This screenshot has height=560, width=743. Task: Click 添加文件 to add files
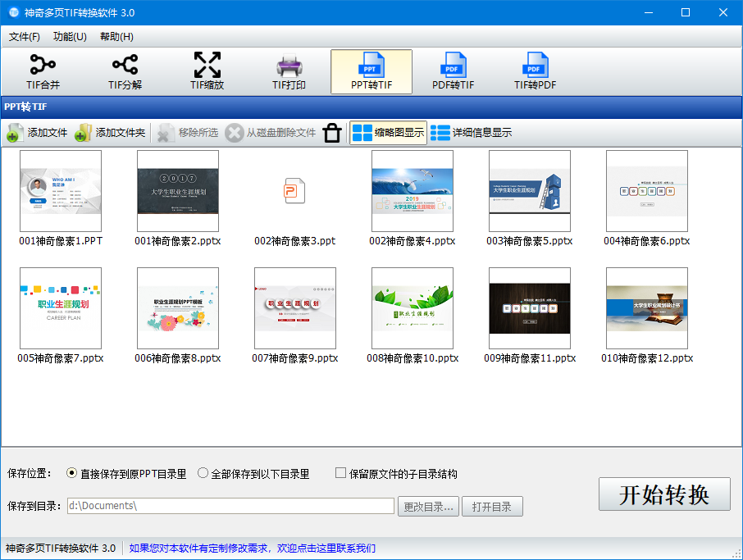[38, 133]
